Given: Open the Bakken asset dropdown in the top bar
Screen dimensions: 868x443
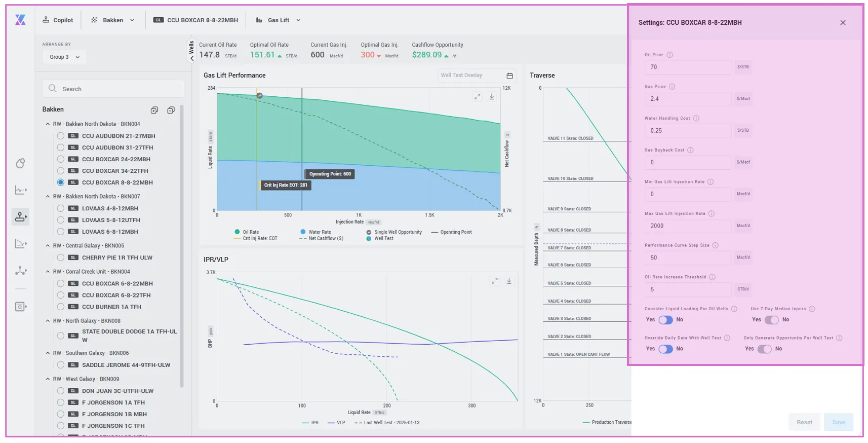Looking at the screenshot, I should coord(112,20).
